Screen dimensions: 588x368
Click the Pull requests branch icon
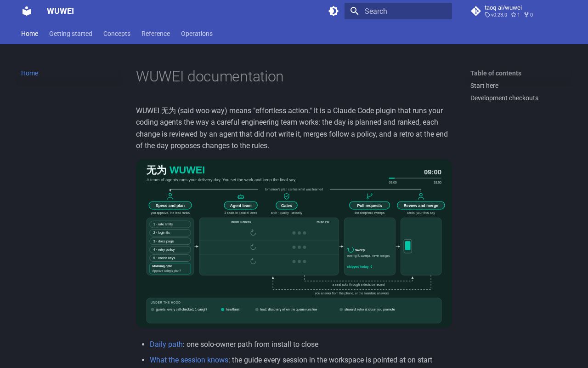(369, 196)
